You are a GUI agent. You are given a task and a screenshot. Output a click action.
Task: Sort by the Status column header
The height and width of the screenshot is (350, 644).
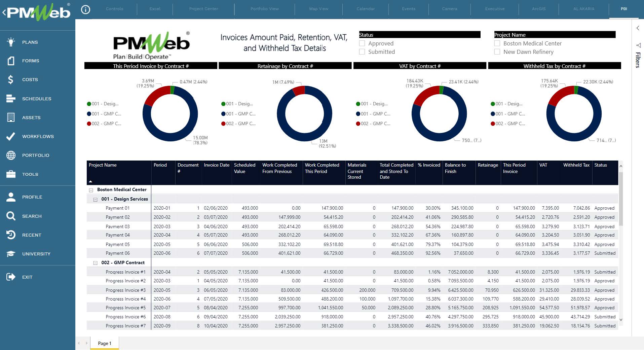[x=601, y=165]
